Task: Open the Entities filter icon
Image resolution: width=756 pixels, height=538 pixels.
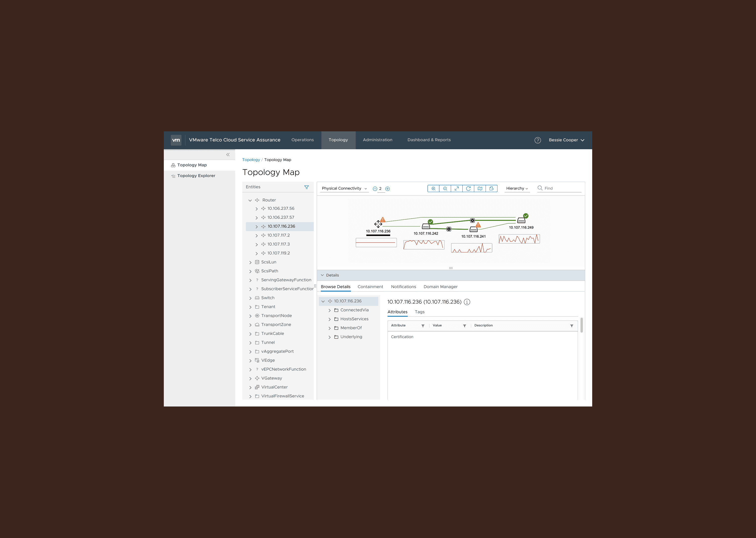Action: (x=306, y=187)
